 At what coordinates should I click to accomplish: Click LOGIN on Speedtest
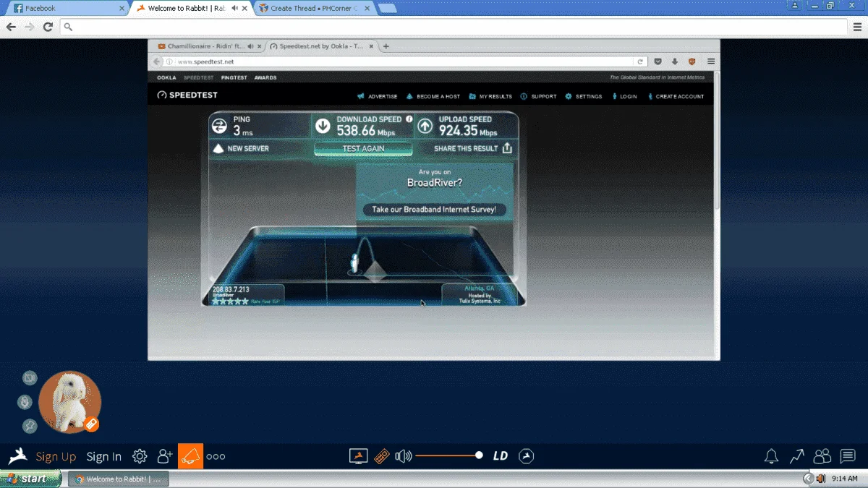(x=624, y=96)
